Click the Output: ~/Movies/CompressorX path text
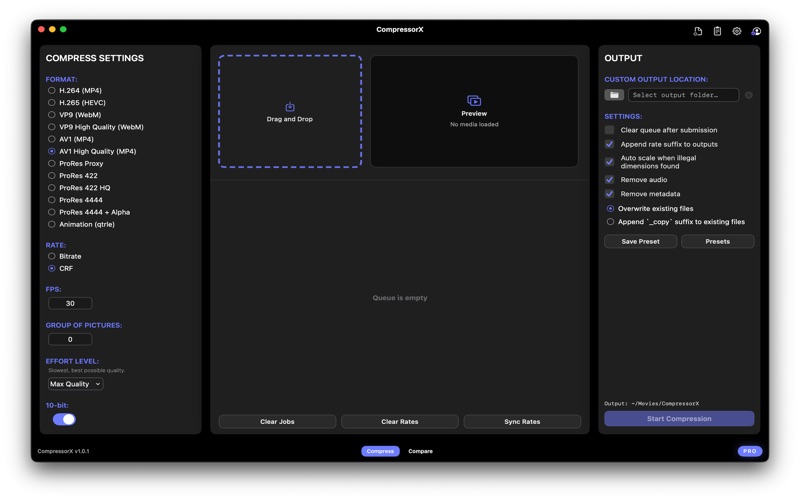 click(x=652, y=404)
